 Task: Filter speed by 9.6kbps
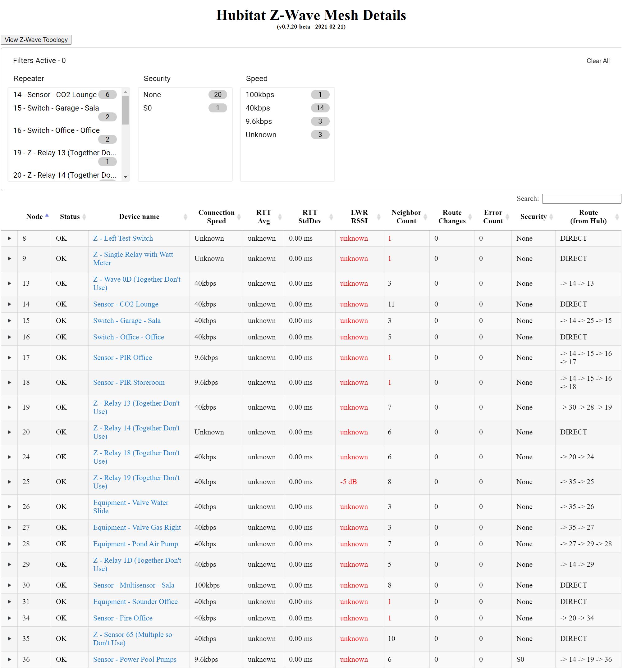coord(287,121)
